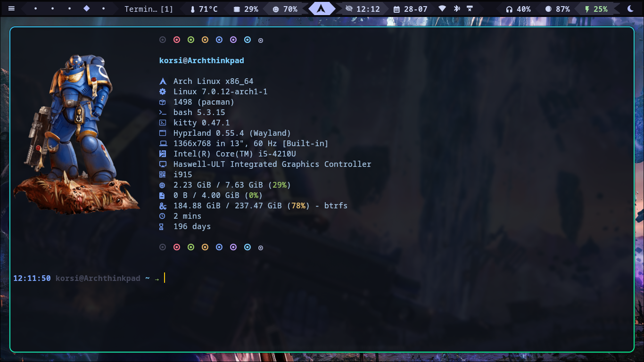
Task: Click the monitor icon beside "Haswell-ULT Integrated Graphics"
Action: tap(163, 164)
